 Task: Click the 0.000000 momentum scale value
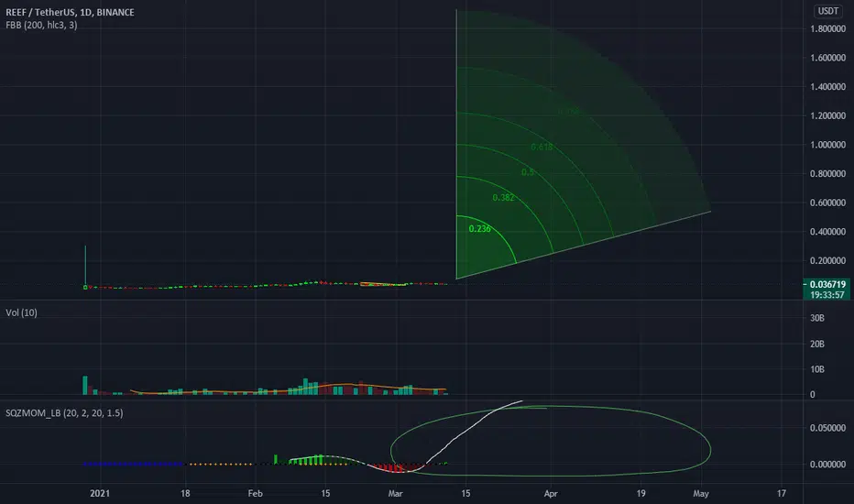point(827,465)
